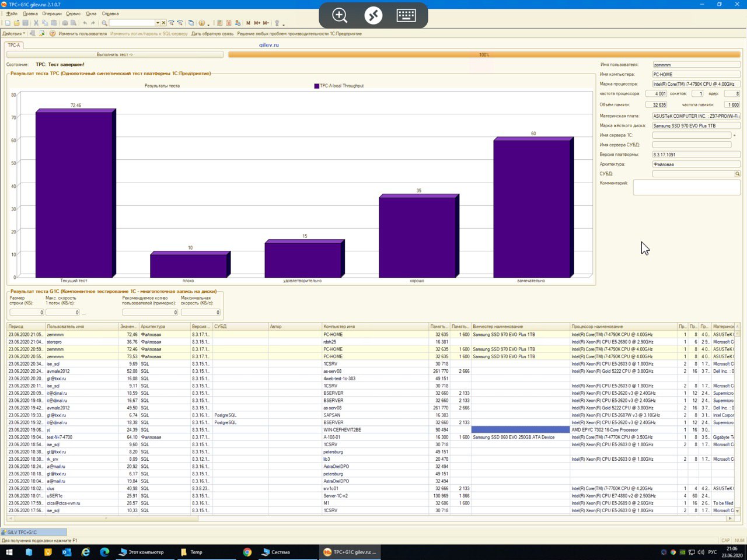
Task: Click the Cut scissors icon
Action: tap(36, 23)
